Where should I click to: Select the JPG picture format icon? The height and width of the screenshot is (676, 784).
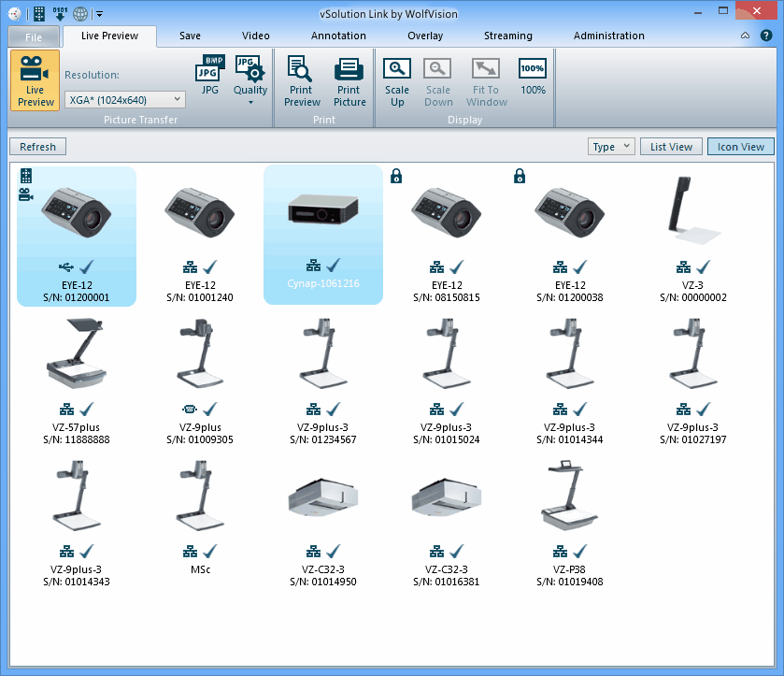(209, 76)
